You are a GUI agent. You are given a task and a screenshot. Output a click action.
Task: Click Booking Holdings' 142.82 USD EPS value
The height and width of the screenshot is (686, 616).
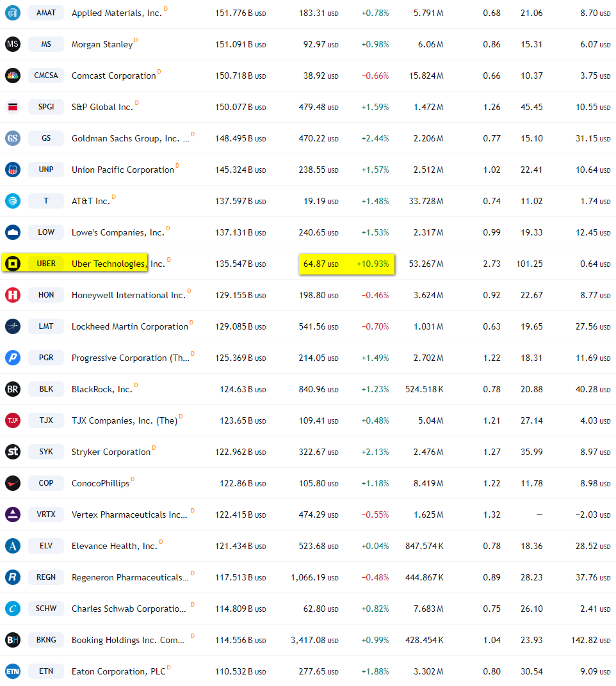[591, 640]
